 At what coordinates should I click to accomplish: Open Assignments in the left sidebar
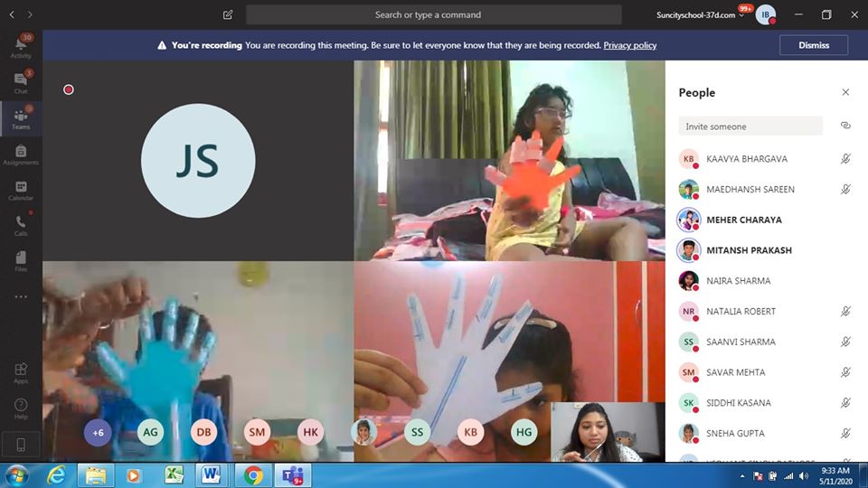(21, 155)
